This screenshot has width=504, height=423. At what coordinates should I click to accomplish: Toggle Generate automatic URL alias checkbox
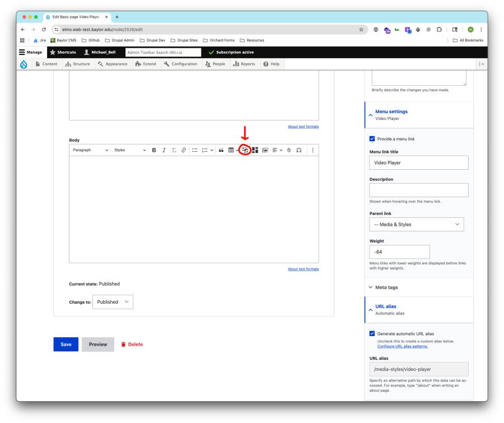tap(372, 333)
